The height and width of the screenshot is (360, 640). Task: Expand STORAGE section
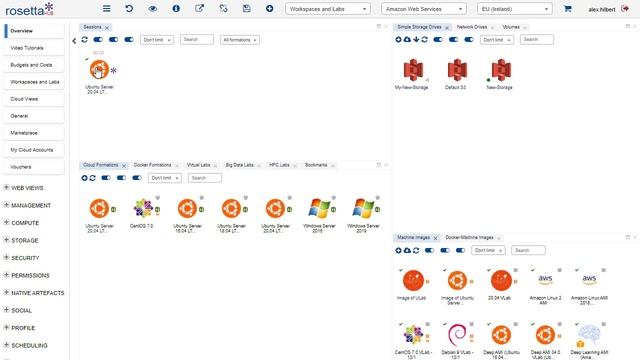pos(6,240)
